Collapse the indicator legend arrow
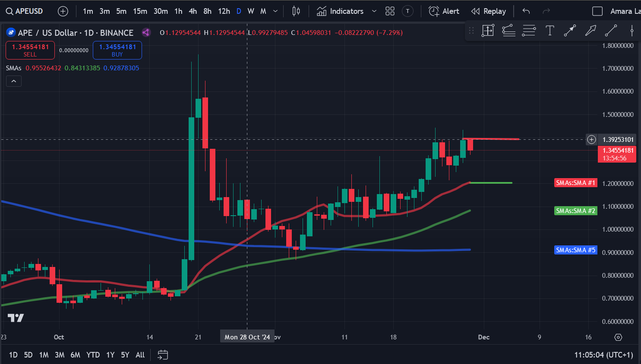This screenshot has height=364, width=641. (x=14, y=81)
